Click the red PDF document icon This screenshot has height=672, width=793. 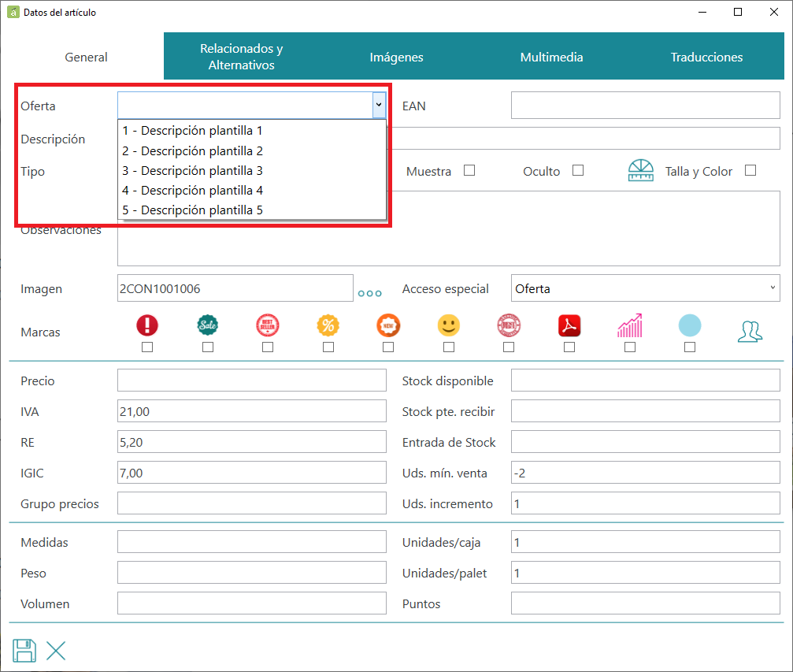[x=569, y=325]
